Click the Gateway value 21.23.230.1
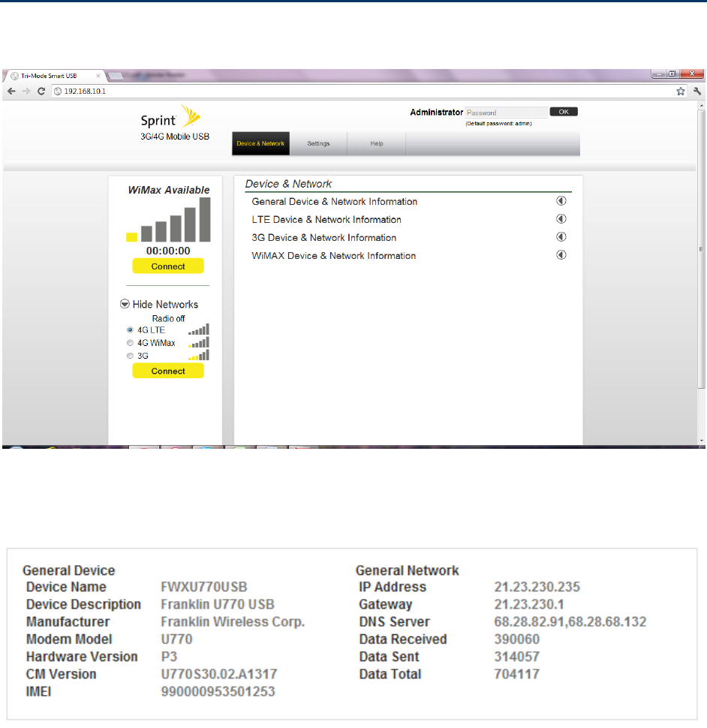This screenshot has width=707, height=728. tap(528, 604)
